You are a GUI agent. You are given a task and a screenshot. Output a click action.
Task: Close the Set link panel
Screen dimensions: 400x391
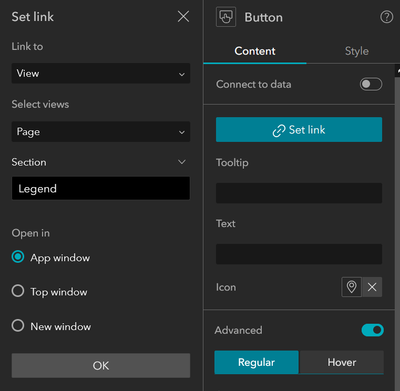(x=183, y=16)
